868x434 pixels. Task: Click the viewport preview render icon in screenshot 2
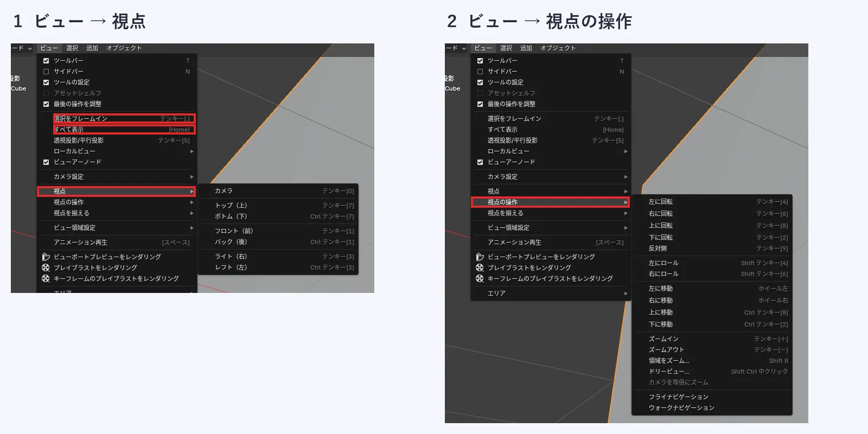pyautogui.click(x=480, y=257)
